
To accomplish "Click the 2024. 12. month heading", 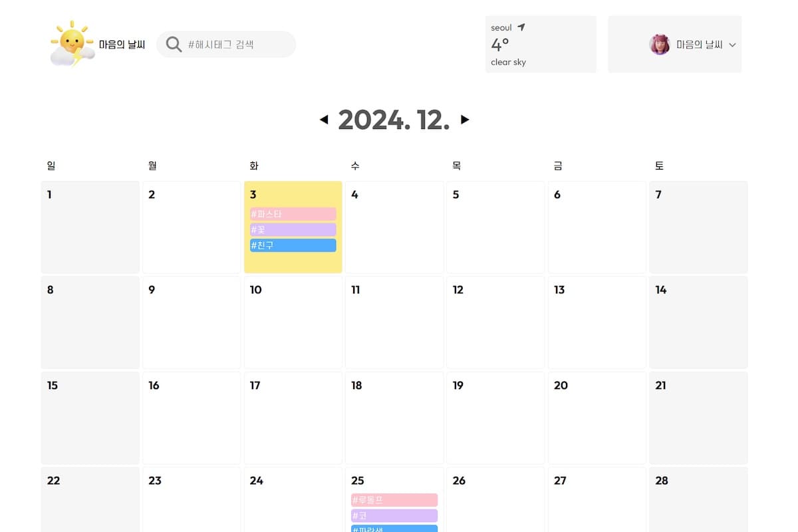I will point(394,120).
